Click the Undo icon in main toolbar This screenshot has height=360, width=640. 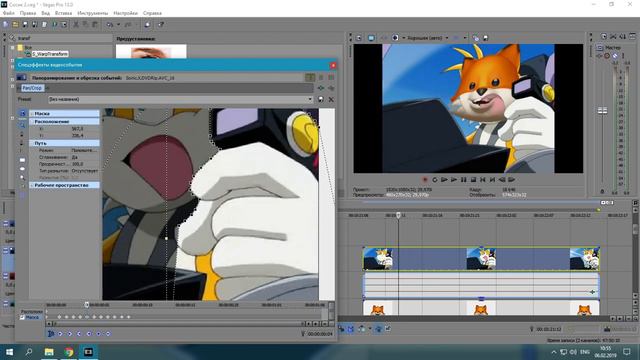tap(109, 24)
